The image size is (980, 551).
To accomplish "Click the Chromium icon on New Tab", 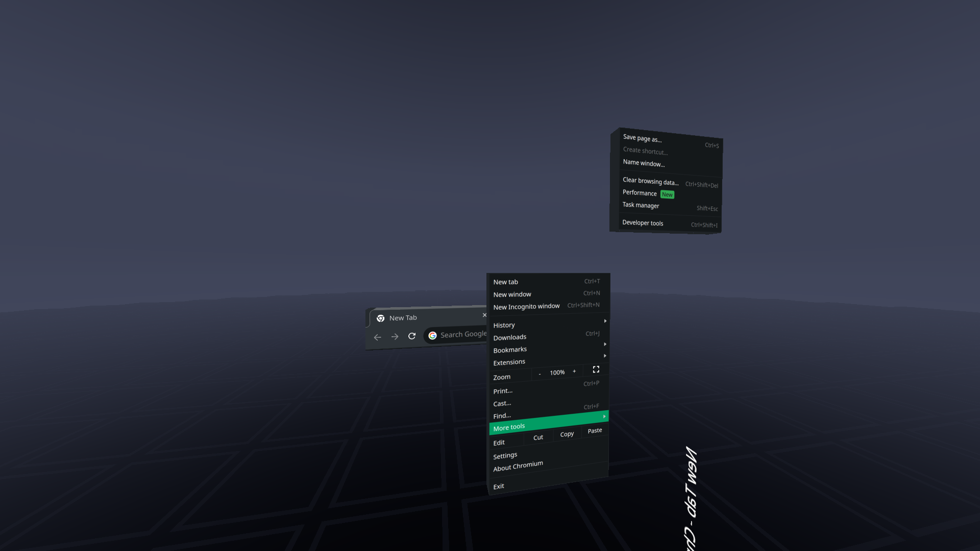I will (x=380, y=318).
